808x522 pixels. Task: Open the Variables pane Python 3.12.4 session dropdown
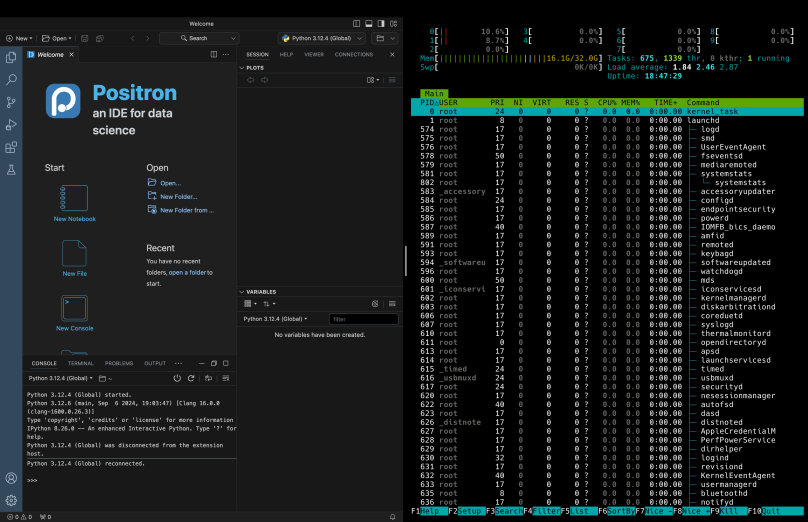pyautogui.click(x=275, y=319)
